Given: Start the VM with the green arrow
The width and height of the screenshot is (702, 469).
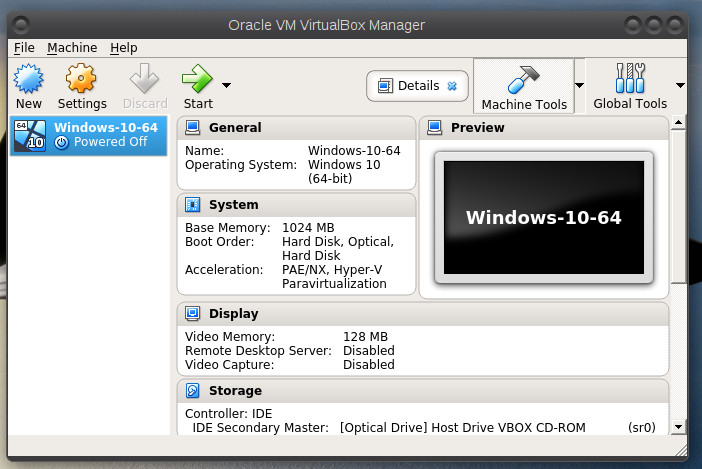Looking at the screenshot, I should click(x=197, y=78).
